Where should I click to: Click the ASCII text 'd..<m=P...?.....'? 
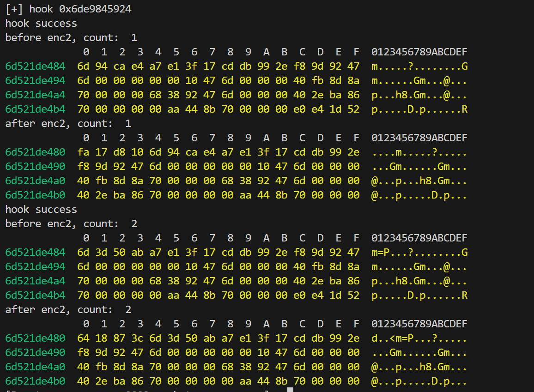pos(419,338)
